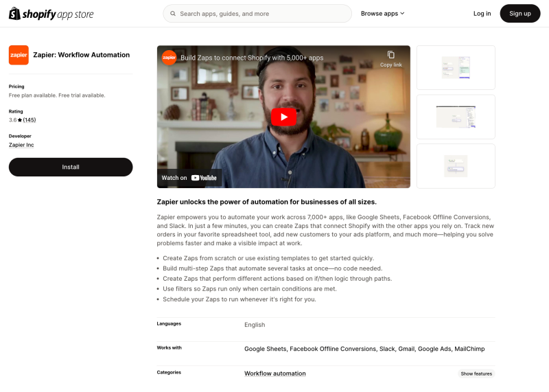The image size is (549, 392).
Task: Click the video title text overlay
Action: click(252, 58)
